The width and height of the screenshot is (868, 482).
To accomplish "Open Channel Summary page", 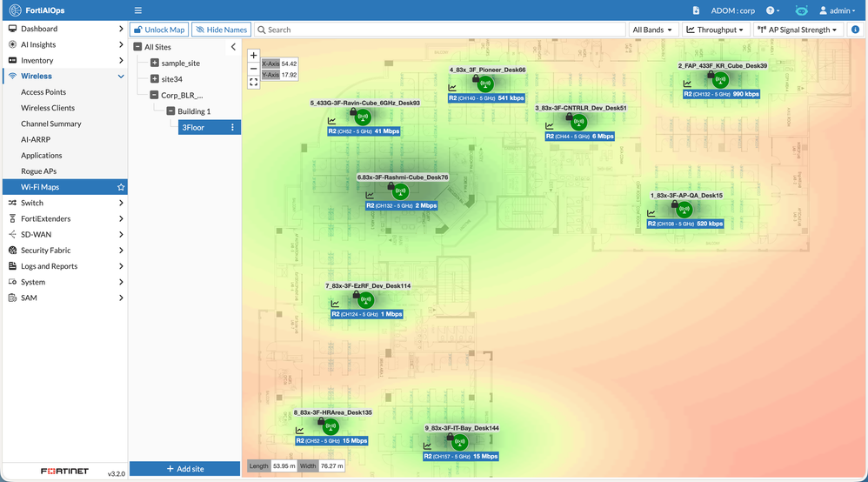I will click(x=51, y=124).
